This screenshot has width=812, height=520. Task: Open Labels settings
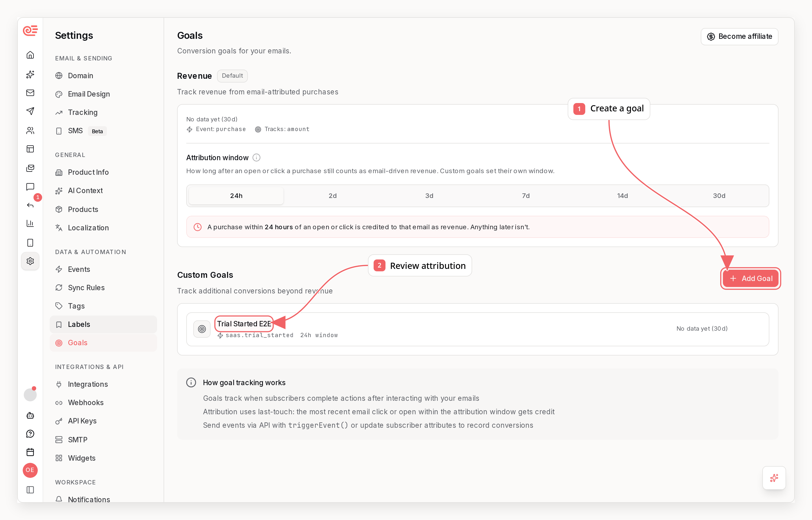click(103, 324)
